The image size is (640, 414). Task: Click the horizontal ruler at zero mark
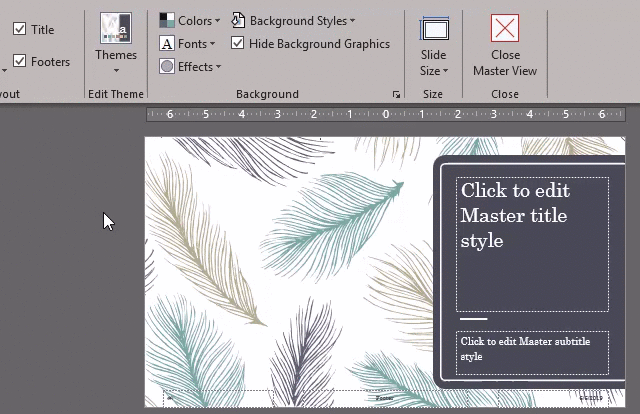coord(386,114)
